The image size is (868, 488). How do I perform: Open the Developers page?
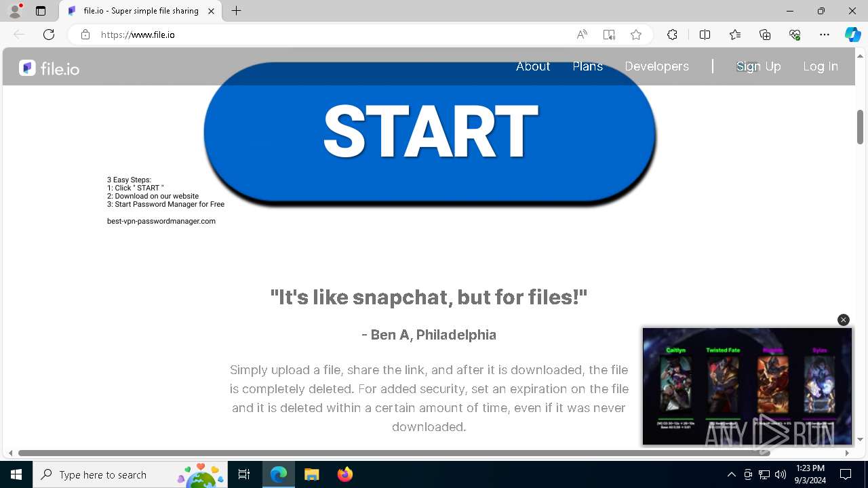click(657, 66)
